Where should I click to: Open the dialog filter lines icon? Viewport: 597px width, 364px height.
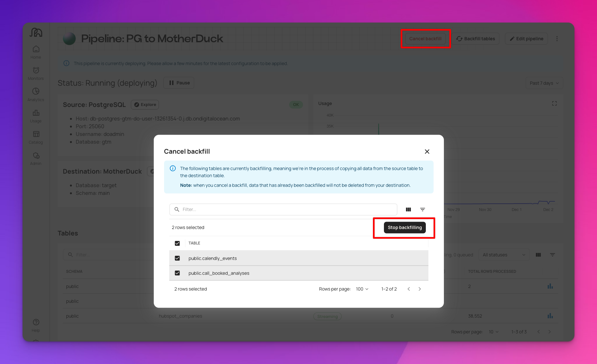click(x=423, y=209)
